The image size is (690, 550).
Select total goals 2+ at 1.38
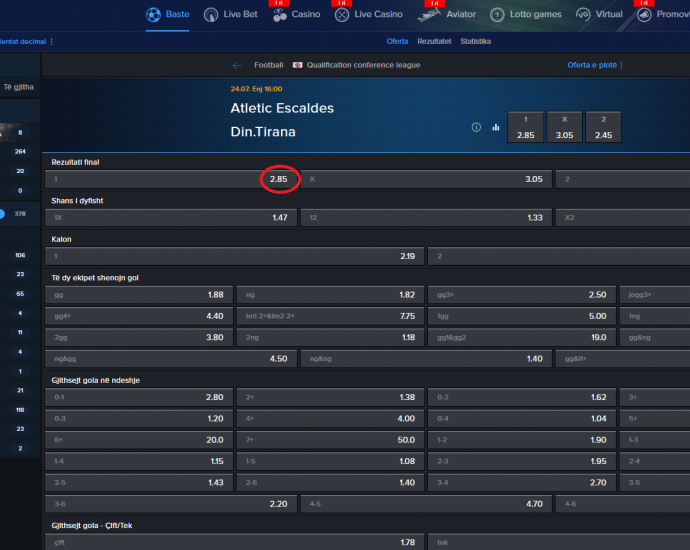point(330,397)
